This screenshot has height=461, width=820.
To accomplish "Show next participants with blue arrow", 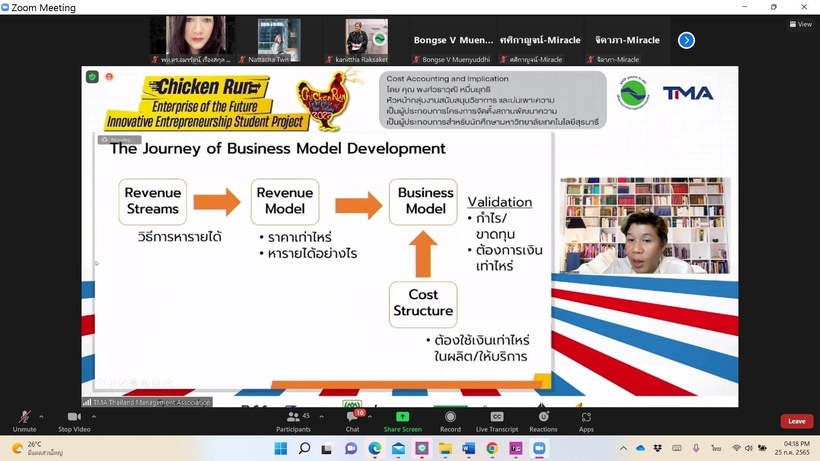I will pyautogui.click(x=686, y=40).
